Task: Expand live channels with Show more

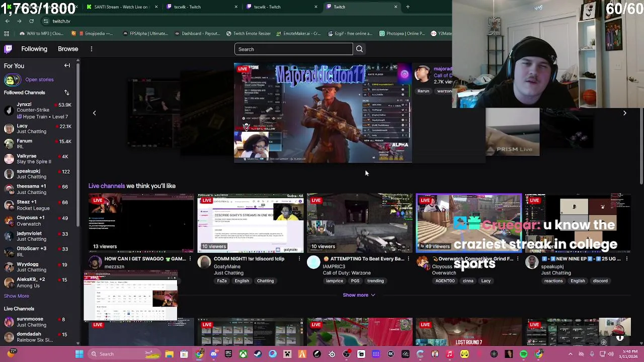Action: click(359, 295)
